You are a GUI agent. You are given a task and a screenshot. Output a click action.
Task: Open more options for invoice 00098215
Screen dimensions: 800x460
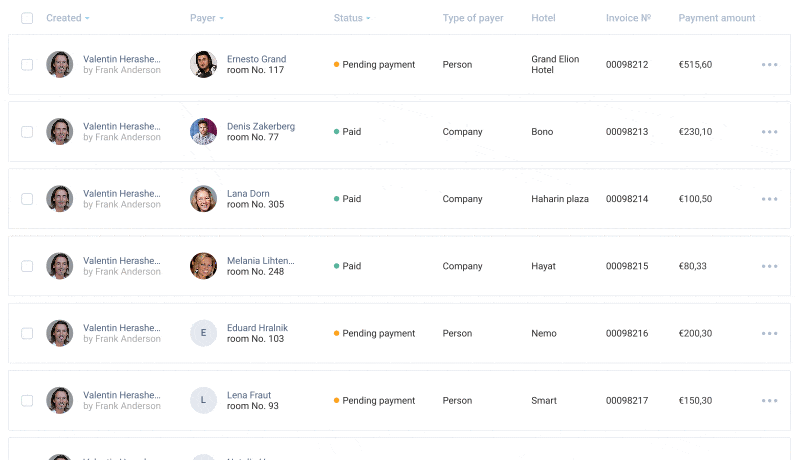tap(769, 266)
